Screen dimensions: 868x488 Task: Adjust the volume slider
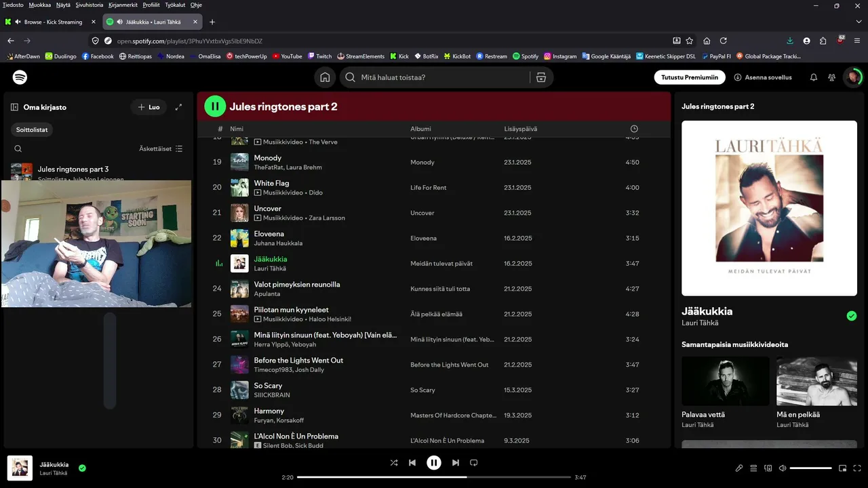810,468
